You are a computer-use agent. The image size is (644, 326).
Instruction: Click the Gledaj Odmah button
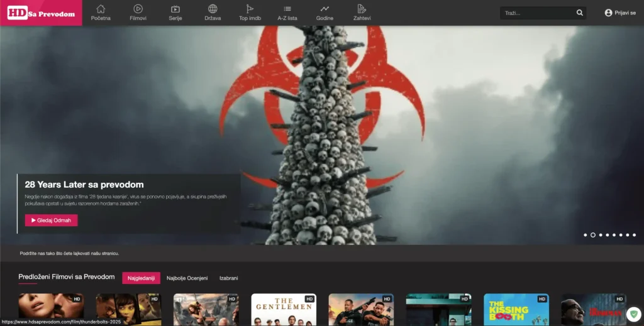[52, 220]
